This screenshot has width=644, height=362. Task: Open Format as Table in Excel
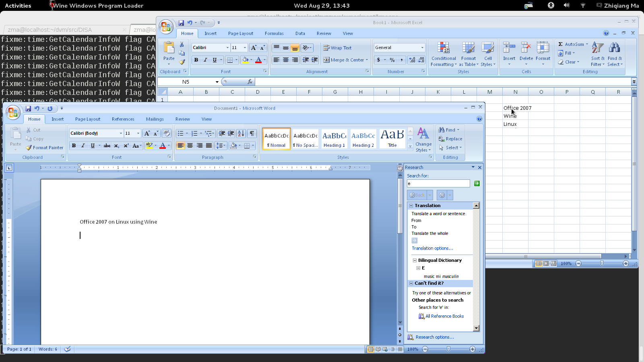pos(469,54)
